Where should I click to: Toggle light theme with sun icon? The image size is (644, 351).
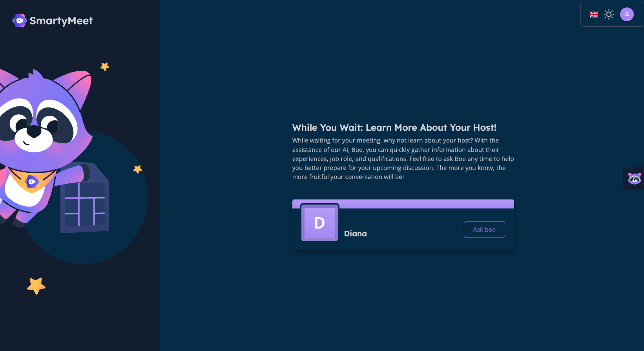pyautogui.click(x=609, y=15)
